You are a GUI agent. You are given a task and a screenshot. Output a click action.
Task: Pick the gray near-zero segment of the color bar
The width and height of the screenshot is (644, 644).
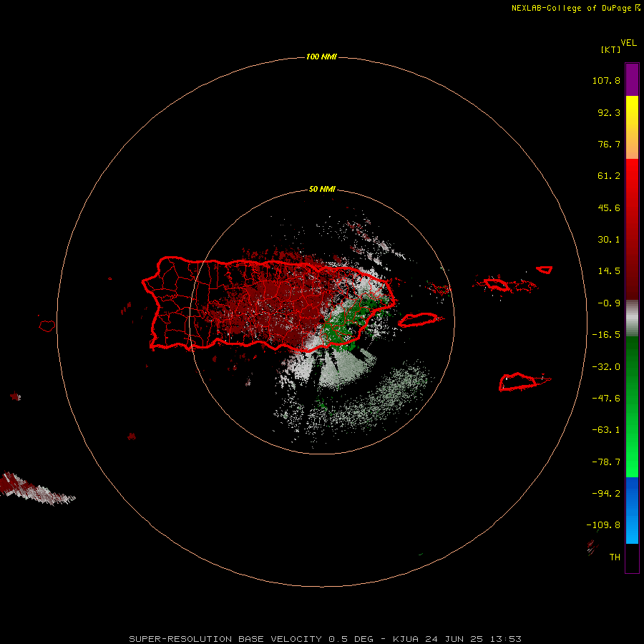(632, 318)
